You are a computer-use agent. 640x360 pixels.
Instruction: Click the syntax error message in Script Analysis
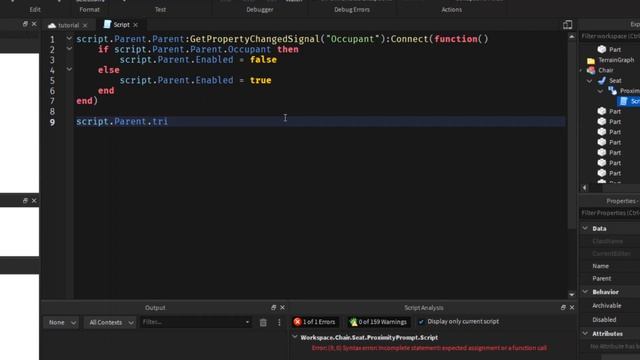coord(429,348)
